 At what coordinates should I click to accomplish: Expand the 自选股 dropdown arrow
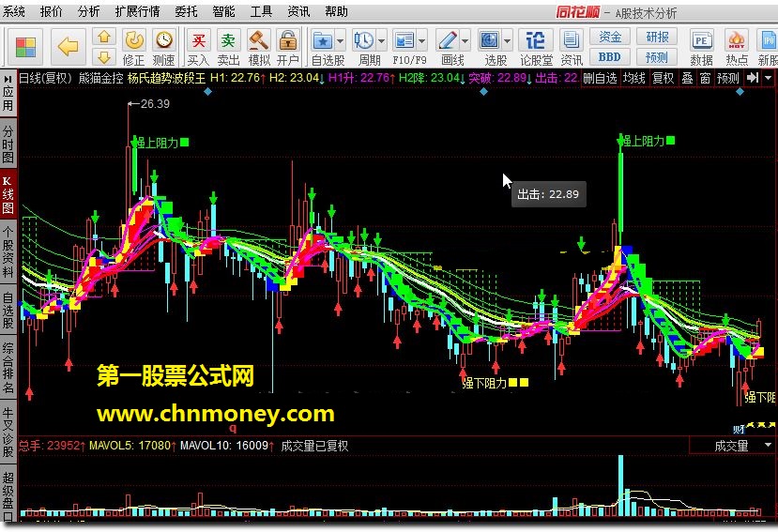[341, 41]
